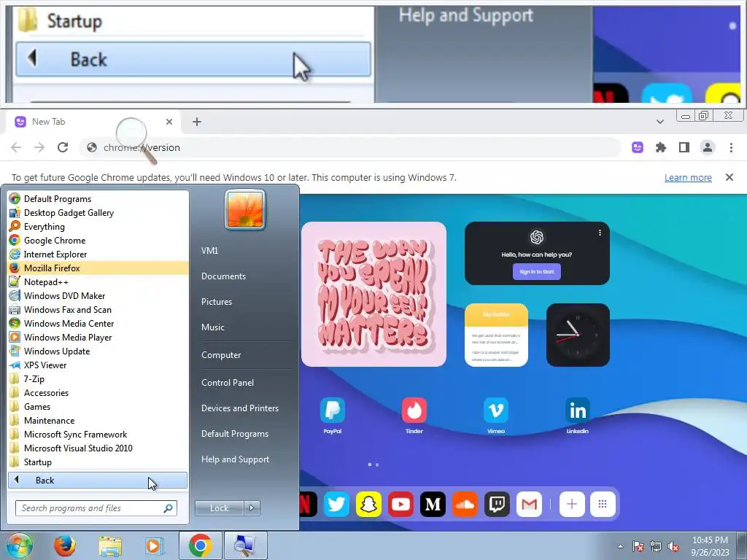Open Windows Media Player taskbar icon
The height and width of the screenshot is (560, 747).
154,545
